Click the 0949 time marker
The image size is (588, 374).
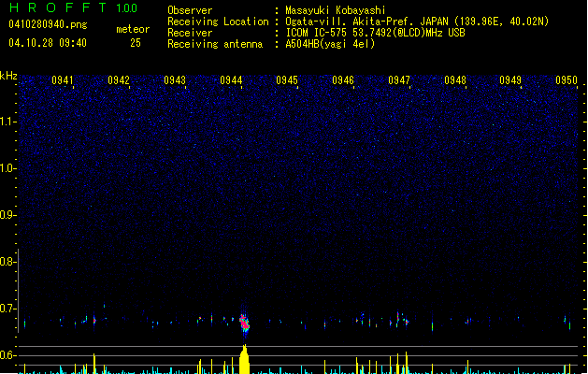(x=510, y=80)
